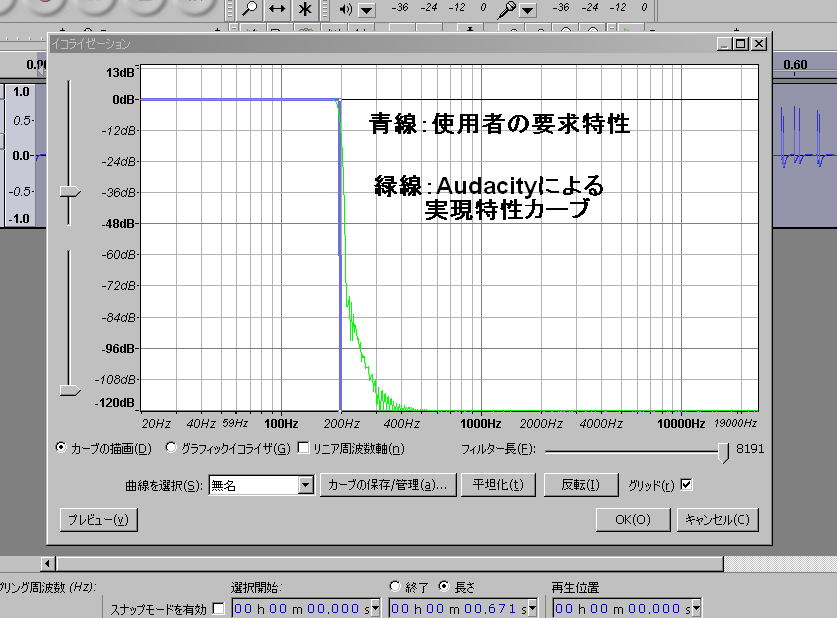Screen dimensions: 837x618
Task: Enable スナップモードを有効 checkbox
Action: (x=218, y=608)
